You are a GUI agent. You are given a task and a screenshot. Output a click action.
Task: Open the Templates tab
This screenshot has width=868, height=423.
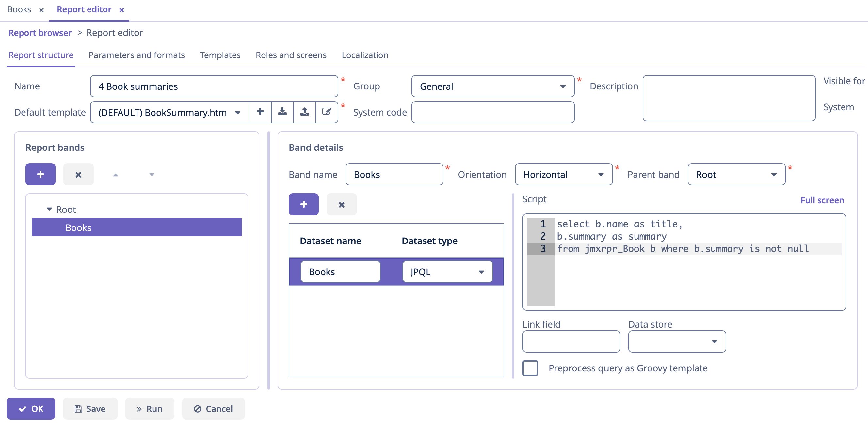coord(220,55)
